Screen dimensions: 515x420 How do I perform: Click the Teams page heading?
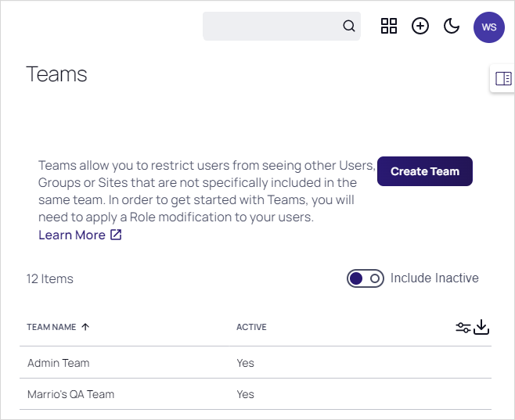[x=56, y=74]
